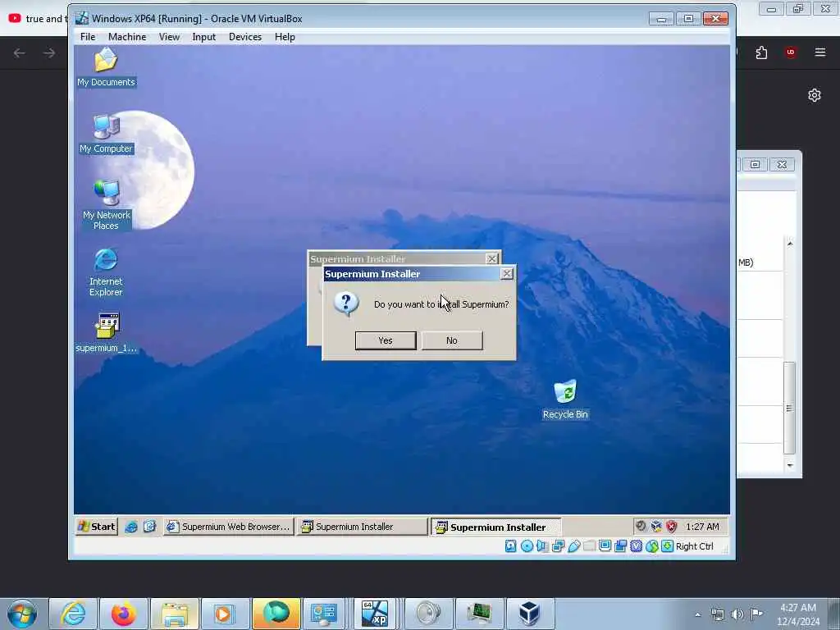
Task: Click the Right Ctrl host key label
Action: (694, 546)
